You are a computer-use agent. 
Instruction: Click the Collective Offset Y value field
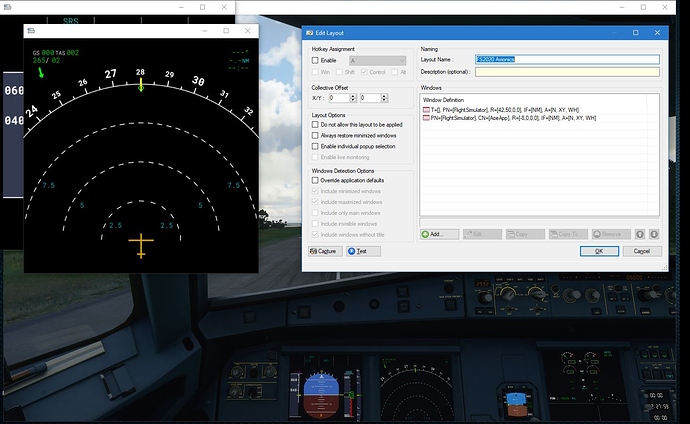click(x=370, y=98)
